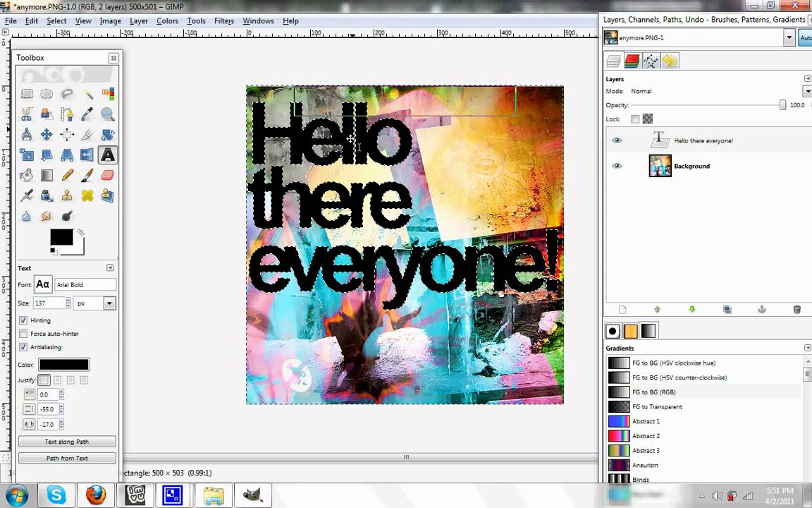Select the Rotate tool
The height and width of the screenshot is (508, 812).
point(107,135)
